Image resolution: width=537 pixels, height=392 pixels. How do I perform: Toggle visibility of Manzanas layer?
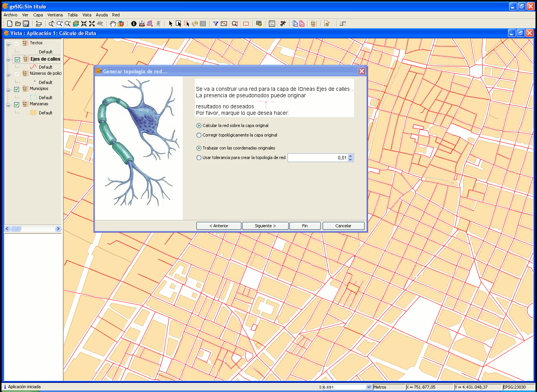[x=16, y=104]
